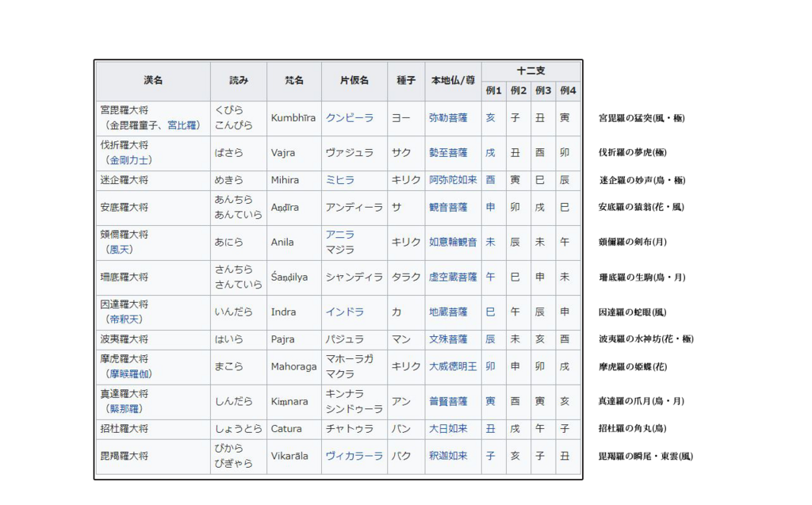Select the Indra Sanskrit name
The height and width of the screenshot is (505, 812).
(283, 312)
